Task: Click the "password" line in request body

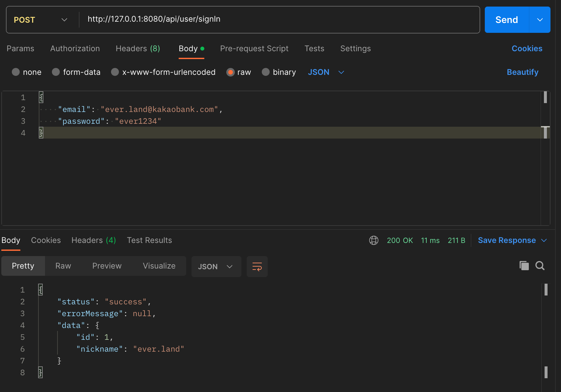Action: coord(110,121)
